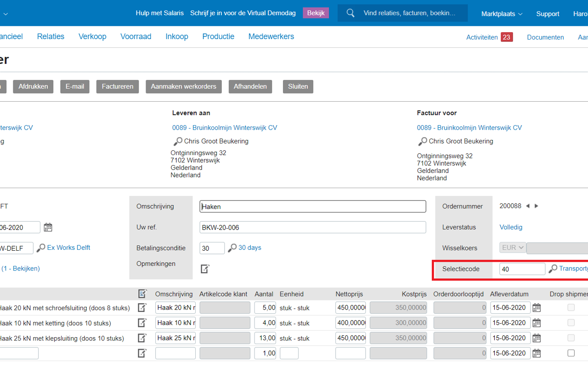Click the 30 days payment condition link
588x368 pixels.
[x=250, y=247]
